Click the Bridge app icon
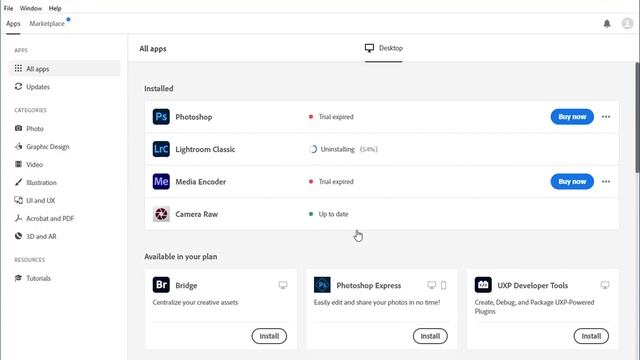 tap(161, 285)
